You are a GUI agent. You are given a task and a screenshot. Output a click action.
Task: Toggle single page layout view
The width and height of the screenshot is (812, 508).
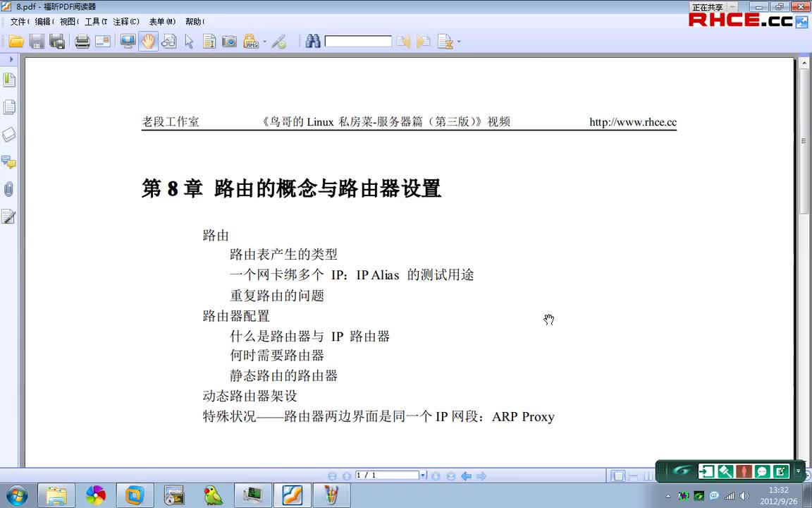(x=617, y=476)
